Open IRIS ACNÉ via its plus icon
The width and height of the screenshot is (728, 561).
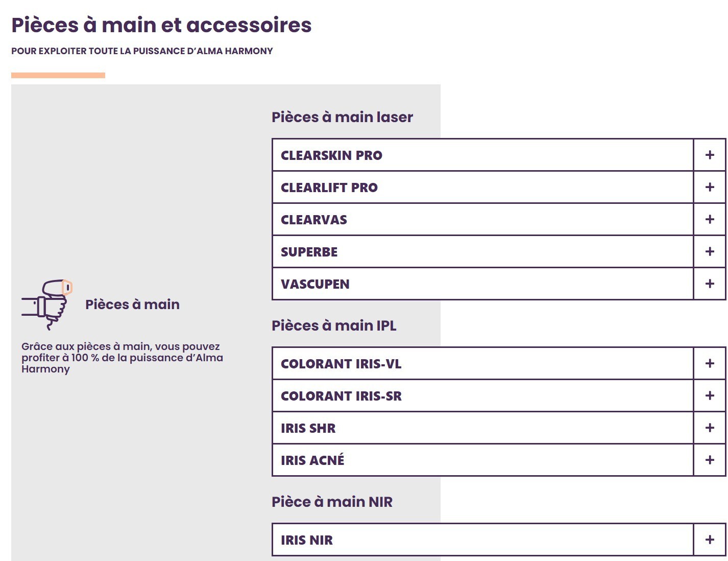710,460
